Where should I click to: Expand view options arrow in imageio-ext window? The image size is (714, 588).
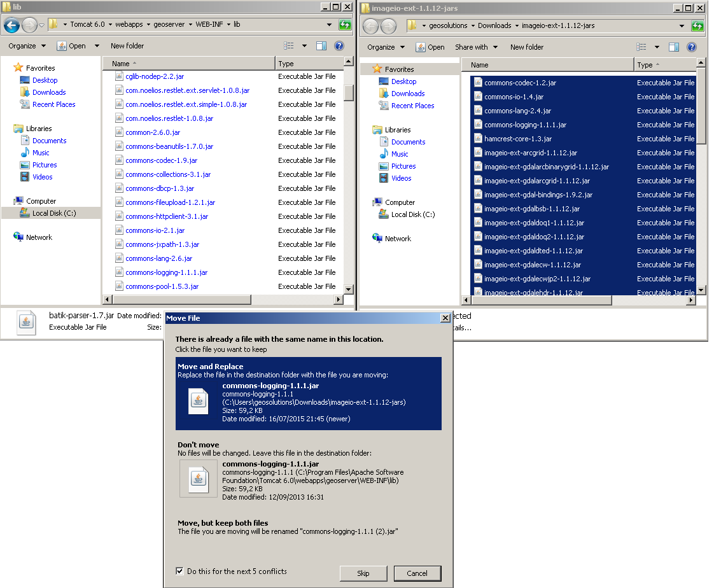point(657,47)
